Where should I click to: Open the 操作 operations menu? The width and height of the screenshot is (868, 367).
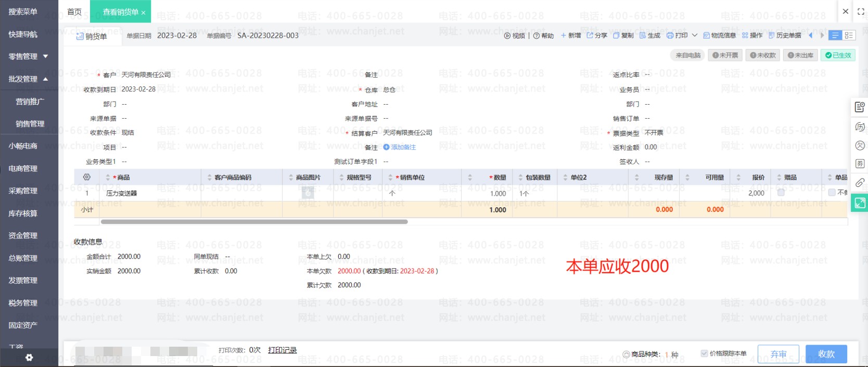(752, 35)
